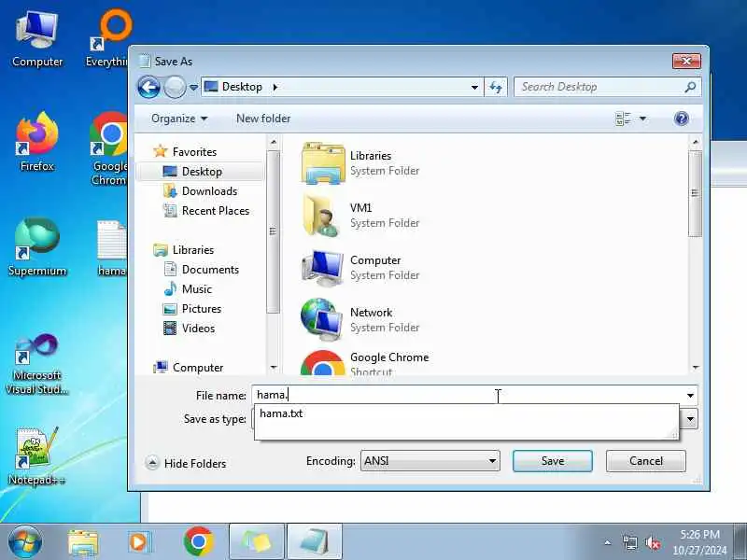Select Everything shortcut on the desktop
Screen dimensions: 747x560
[107, 39]
